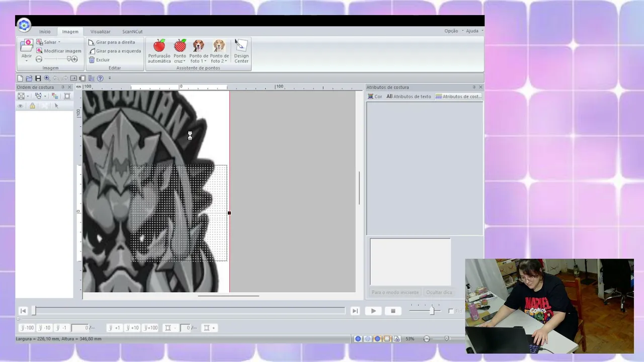Open the Ajuda dropdown menu
The image size is (644, 362).
click(x=474, y=31)
